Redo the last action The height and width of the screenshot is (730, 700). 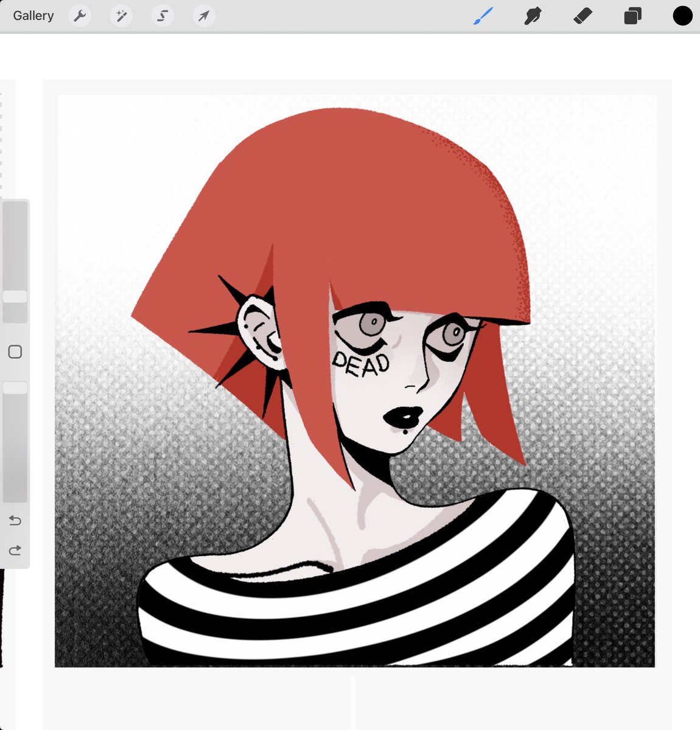tap(15, 551)
